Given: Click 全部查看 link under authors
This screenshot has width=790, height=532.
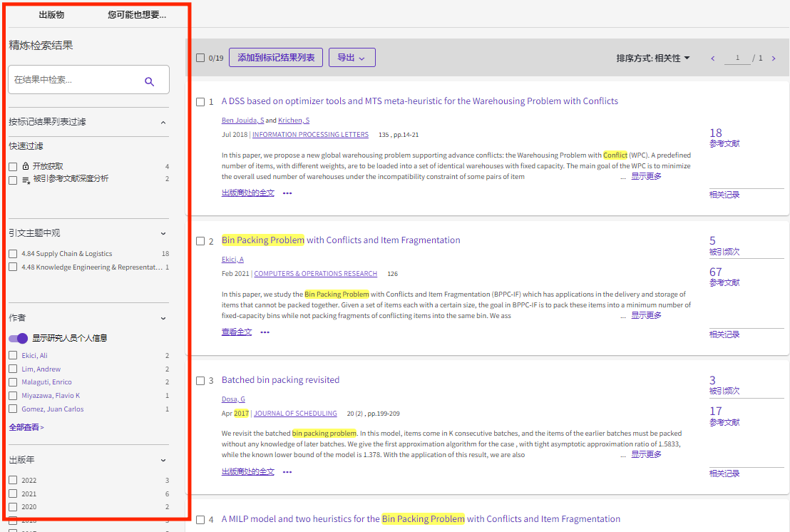Looking at the screenshot, I should pyautogui.click(x=26, y=427).
